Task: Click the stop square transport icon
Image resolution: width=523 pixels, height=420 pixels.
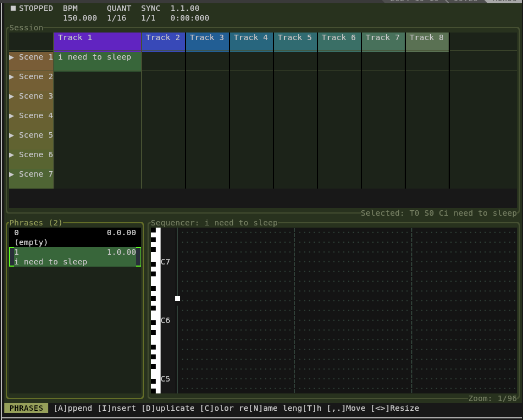Action: [x=14, y=8]
